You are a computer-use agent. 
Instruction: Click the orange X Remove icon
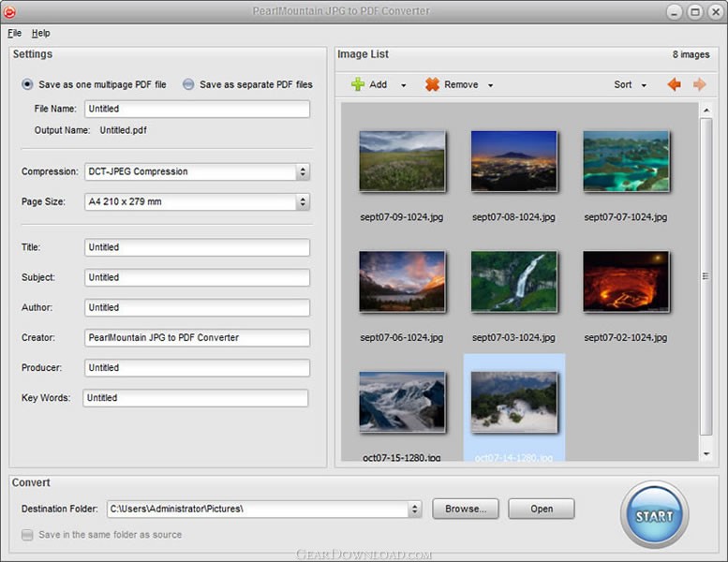432,84
